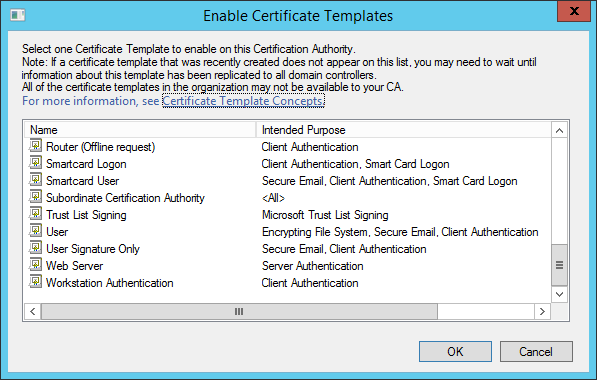Viewport: 597px width, 380px height.
Task: Click the dialog window icon in title bar
Action: 18,15
